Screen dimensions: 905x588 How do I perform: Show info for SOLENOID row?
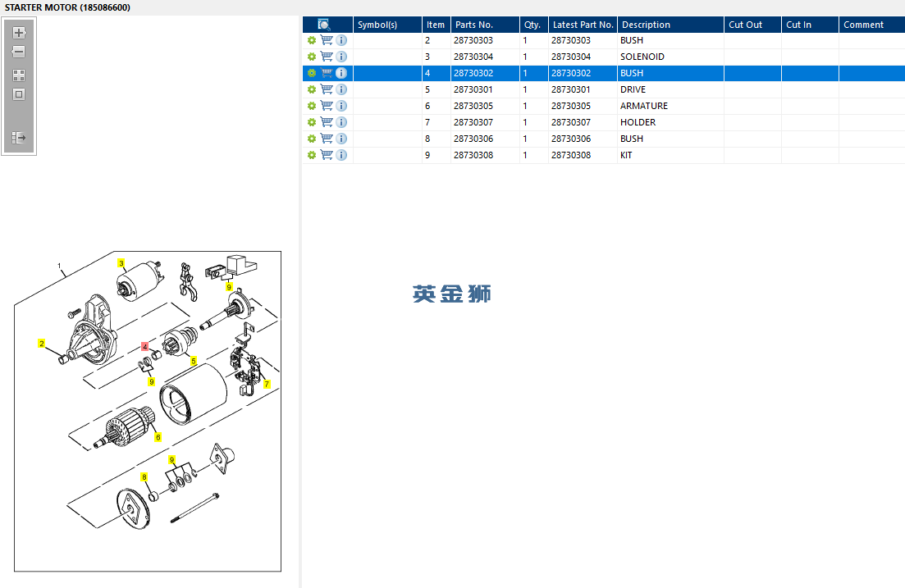pos(341,57)
